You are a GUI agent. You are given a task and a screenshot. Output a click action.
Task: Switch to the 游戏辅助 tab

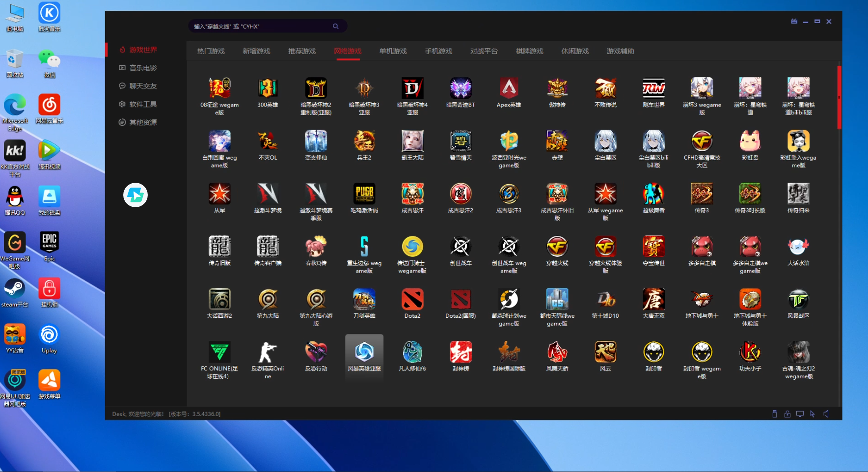point(621,51)
